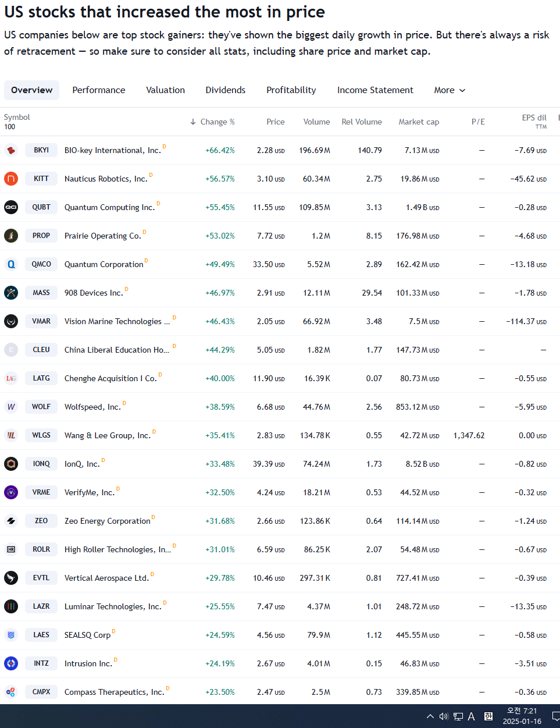Open the taskbar network icon
The height and width of the screenshot is (728, 560).
point(458,716)
